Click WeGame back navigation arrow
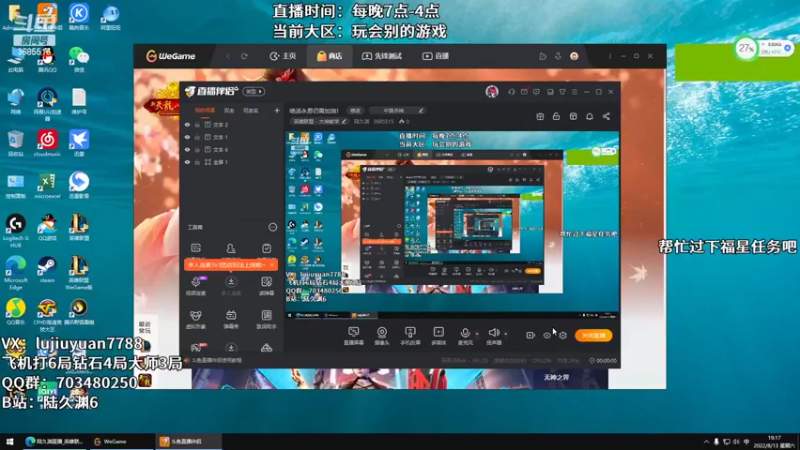This screenshot has width=800, height=450. (x=228, y=56)
